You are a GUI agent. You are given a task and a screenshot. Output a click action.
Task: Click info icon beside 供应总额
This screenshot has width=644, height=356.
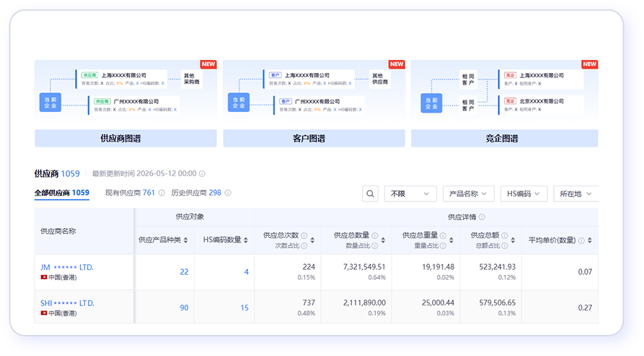tap(504, 235)
